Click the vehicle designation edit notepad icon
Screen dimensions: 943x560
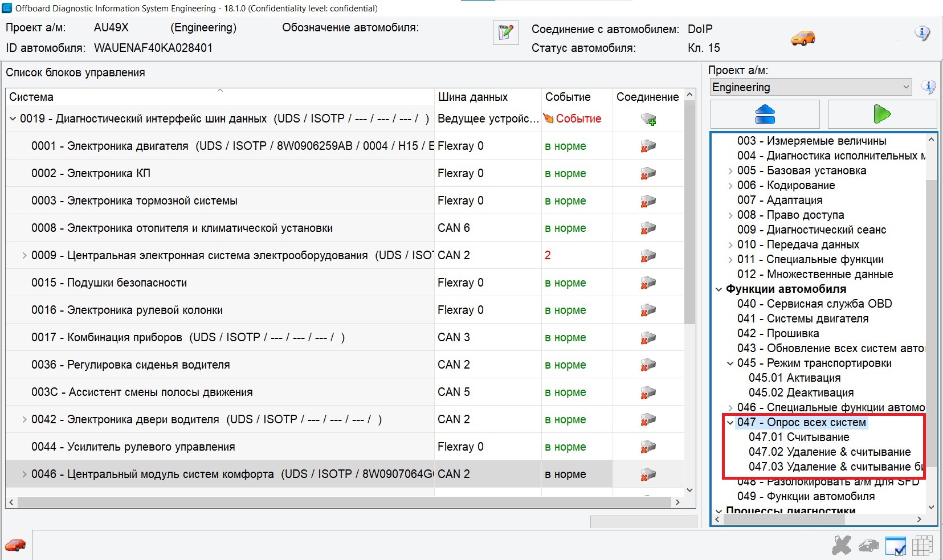pyautogui.click(x=505, y=33)
